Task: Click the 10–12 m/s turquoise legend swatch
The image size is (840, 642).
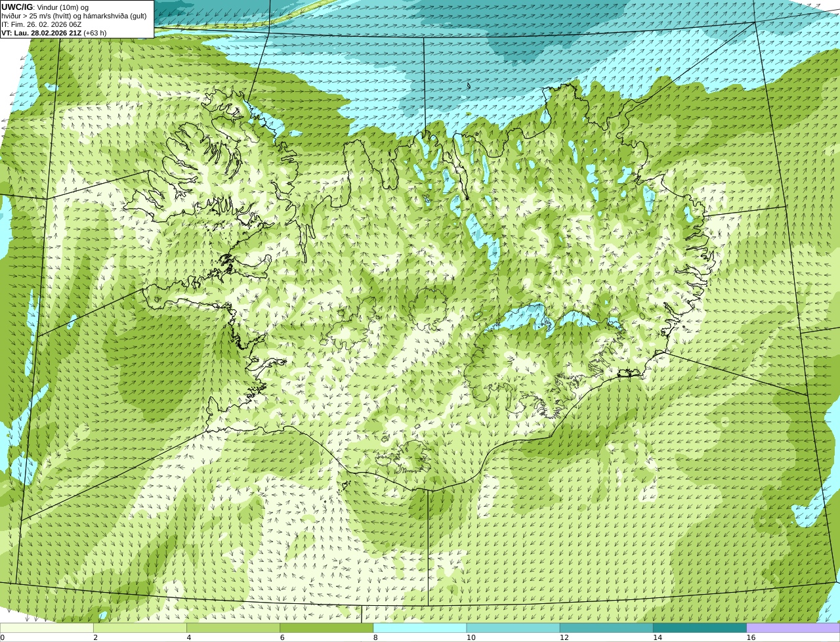Action: [513, 628]
